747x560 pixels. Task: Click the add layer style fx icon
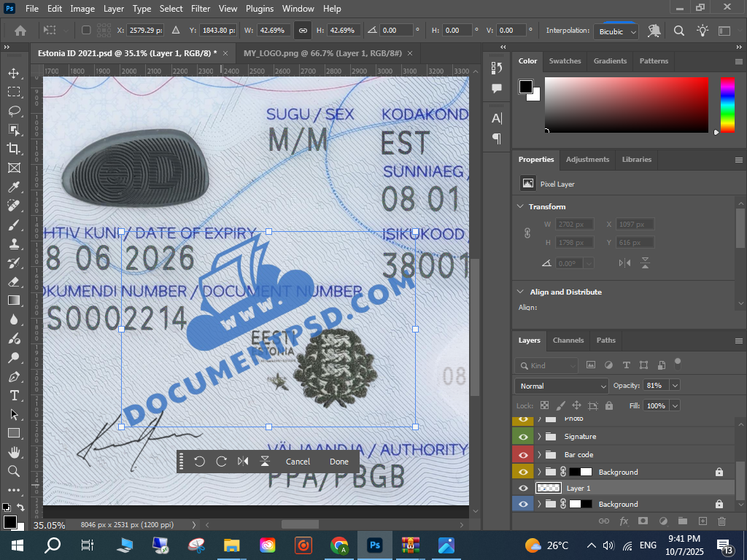624,521
